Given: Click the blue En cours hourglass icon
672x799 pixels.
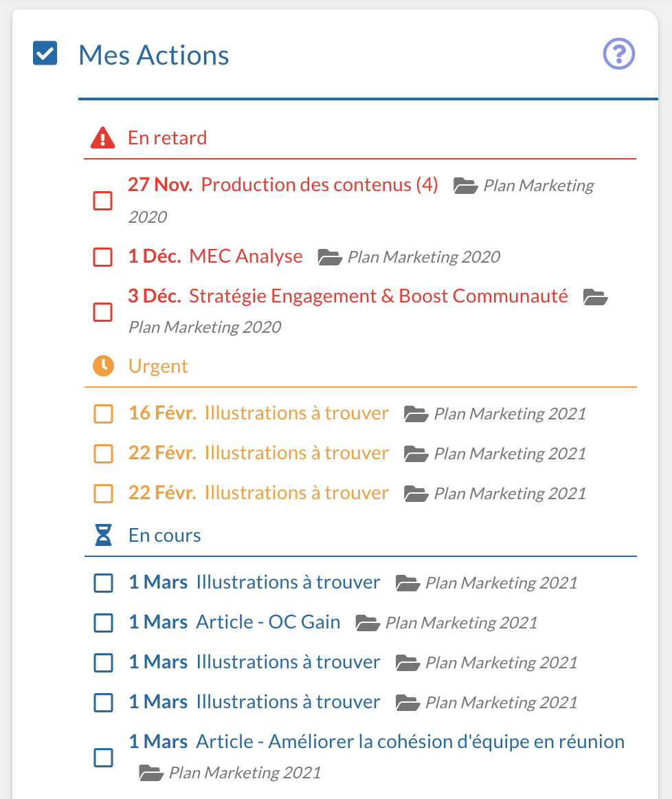Looking at the screenshot, I should (x=103, y=535).
